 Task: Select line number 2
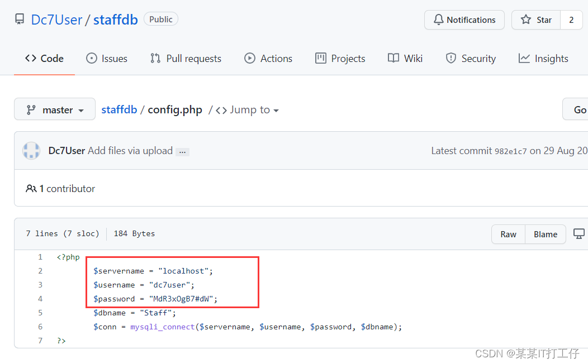click(x=40, y=271)
